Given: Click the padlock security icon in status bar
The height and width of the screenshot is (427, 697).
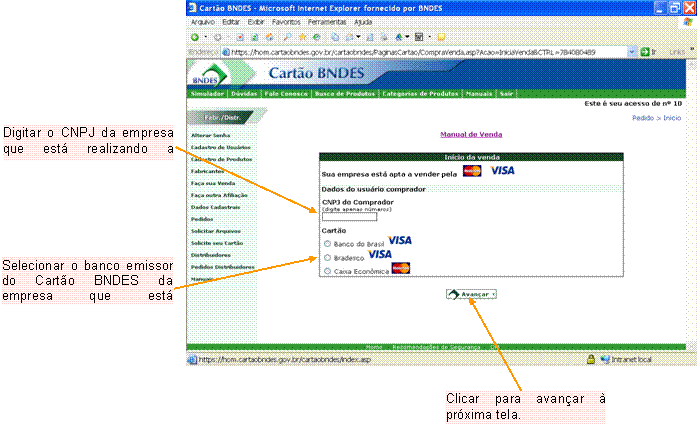Looking at the screenshot, I should coord(591,359).
